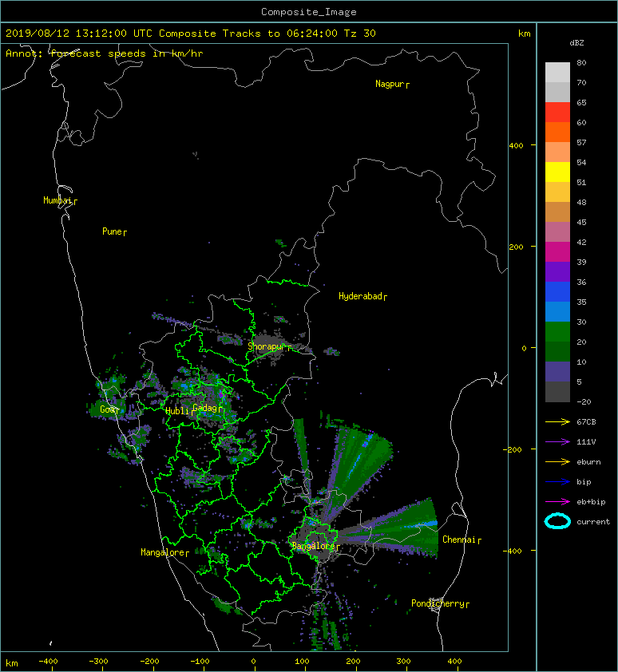Select the purple 39 dBZ color swatch
The width and height of the screenshot is (618, 672).
click(x=557, y=271)
